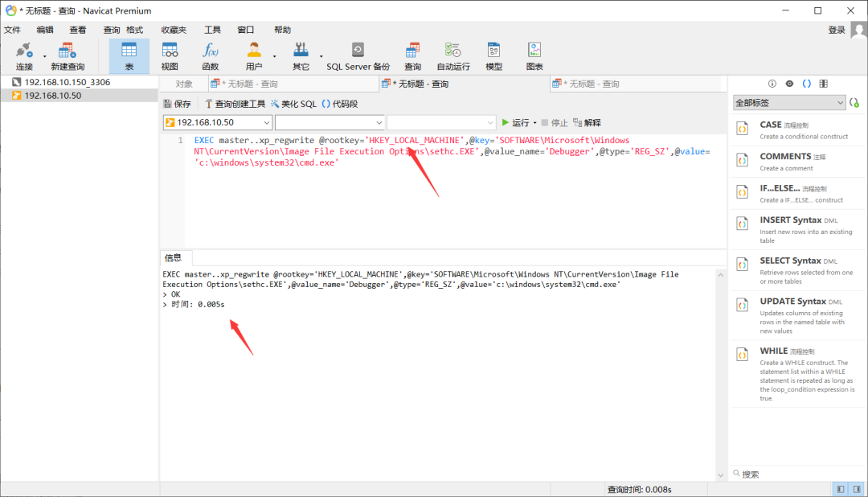The image size is (868, 497).
Task: Open the 全部标签 tag dropdown
Action: pos(789,102)
